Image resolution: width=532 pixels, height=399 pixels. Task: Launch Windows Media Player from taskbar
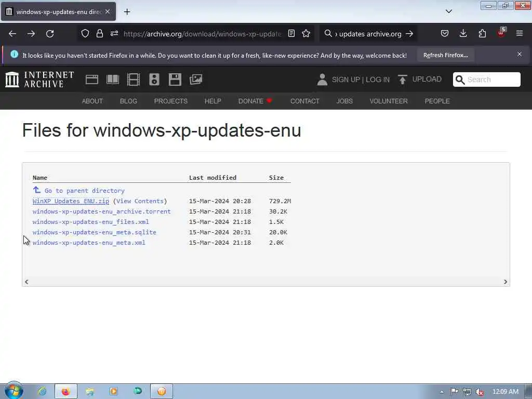click(x=113, y=391)
